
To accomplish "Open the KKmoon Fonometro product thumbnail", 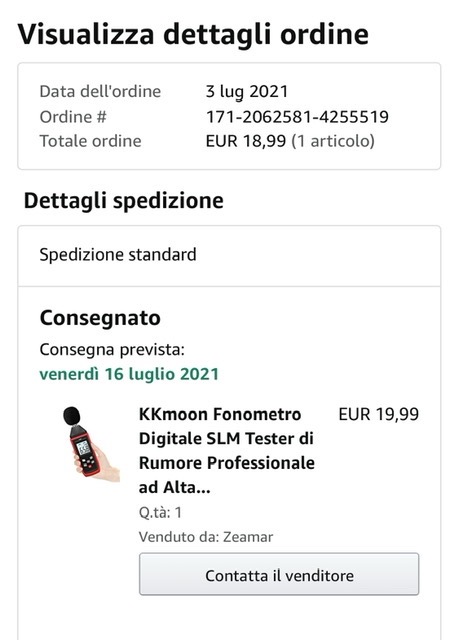I will click(x=91, y=444).
